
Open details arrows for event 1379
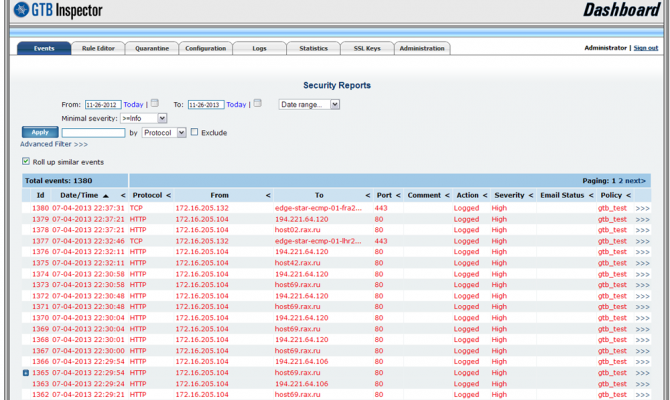point(642,220)
